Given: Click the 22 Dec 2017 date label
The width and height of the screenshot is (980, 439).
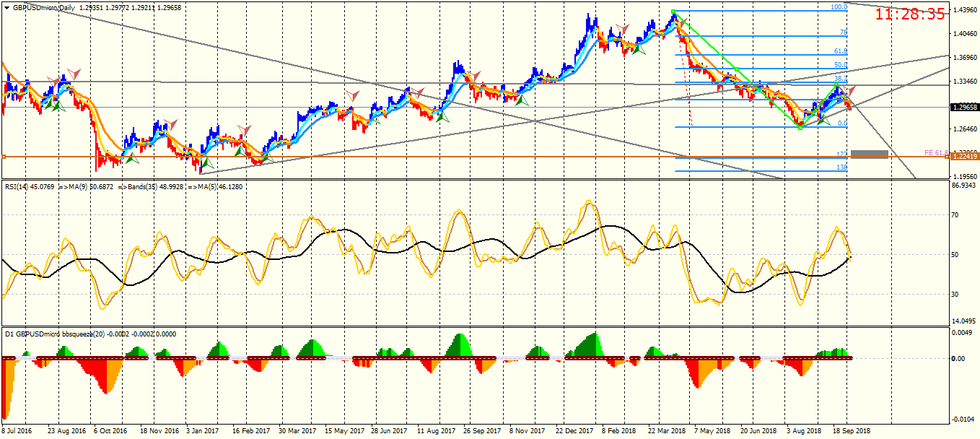Looking at the screenshot, I should tap(574, 430).
